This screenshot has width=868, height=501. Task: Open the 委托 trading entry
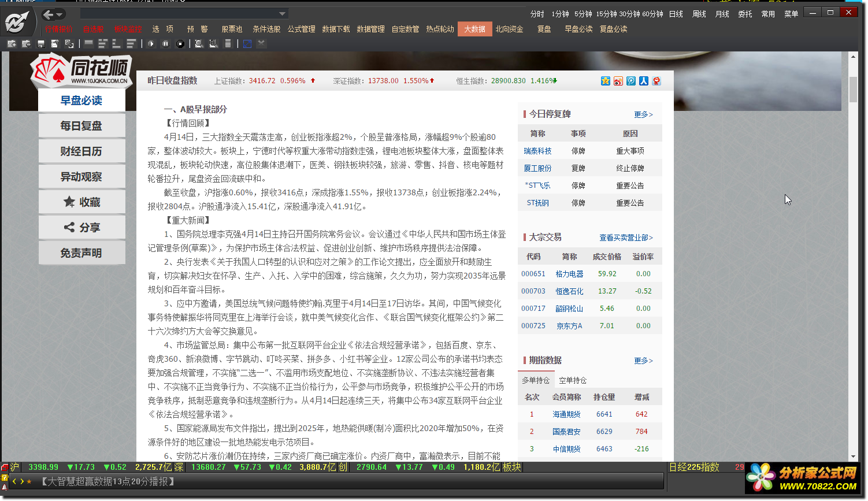pyautogui.click(x=745, y=14)
